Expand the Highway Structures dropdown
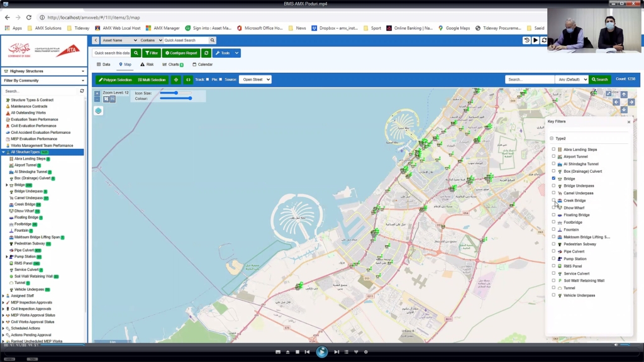Screen dimensions: 644x362 click(44, 71)
